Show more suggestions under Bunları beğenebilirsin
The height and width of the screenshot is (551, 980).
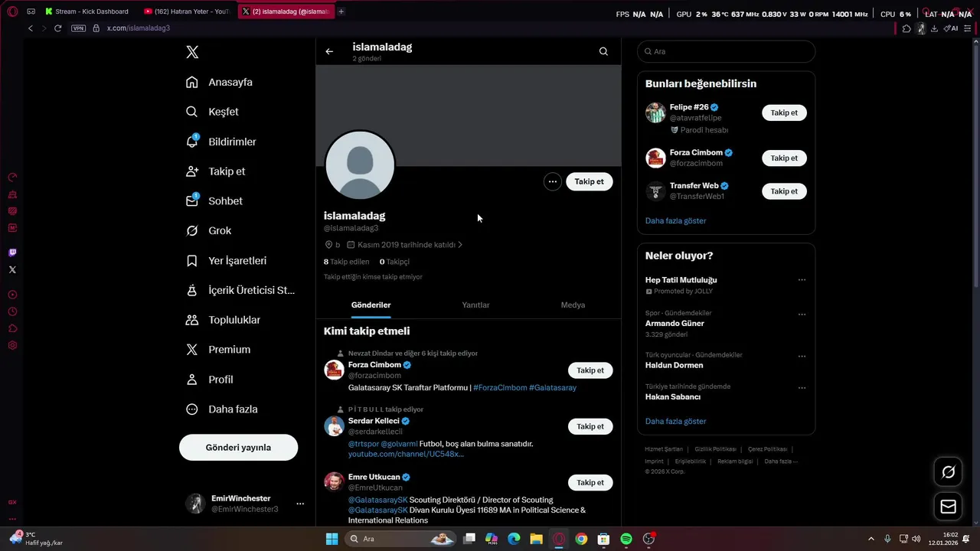[675, 220]
